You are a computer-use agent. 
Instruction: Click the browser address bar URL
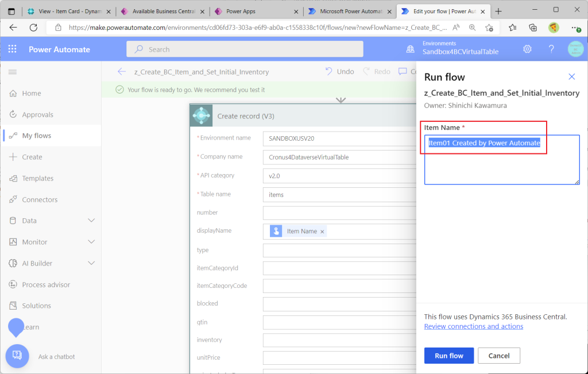(258, 28)
